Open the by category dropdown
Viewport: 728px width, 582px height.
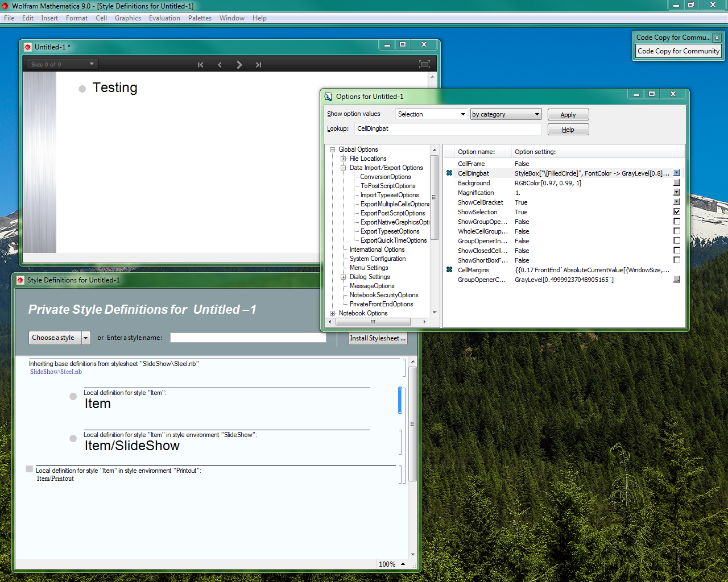coord(506,114)
